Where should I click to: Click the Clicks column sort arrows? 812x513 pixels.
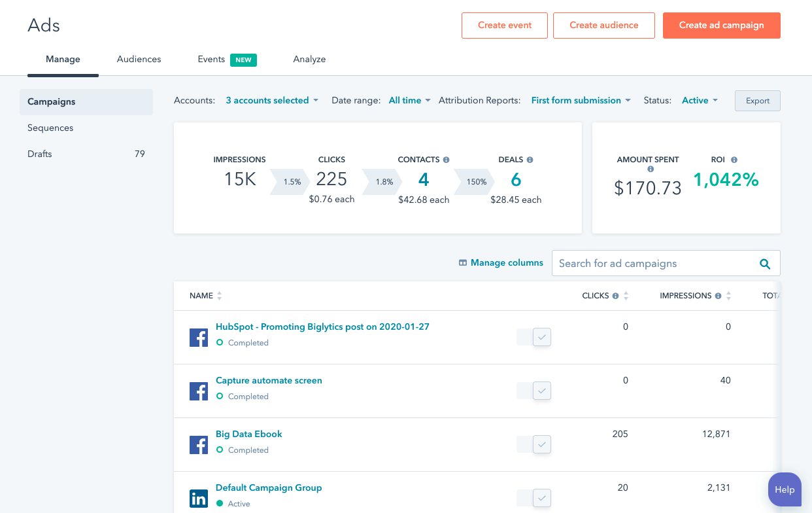626,296
